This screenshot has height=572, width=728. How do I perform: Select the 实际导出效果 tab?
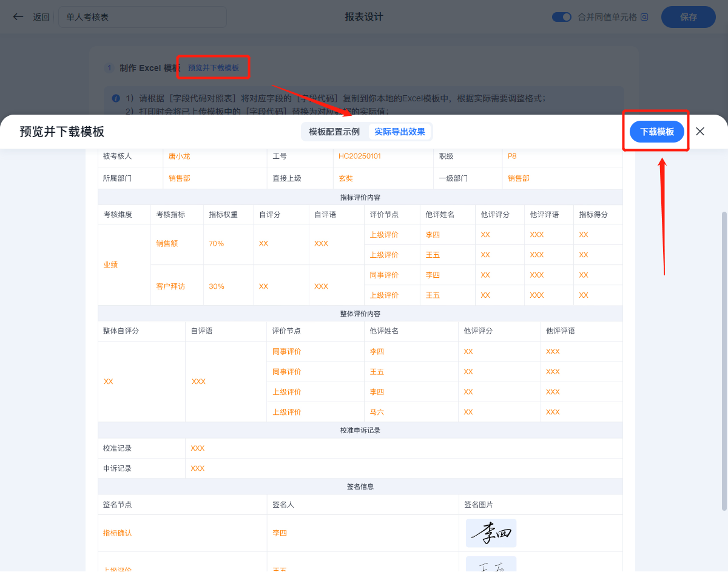400,131
